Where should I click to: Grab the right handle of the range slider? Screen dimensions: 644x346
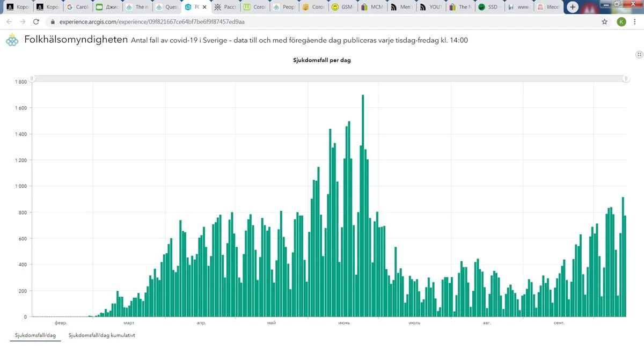[x=626, y=79]
